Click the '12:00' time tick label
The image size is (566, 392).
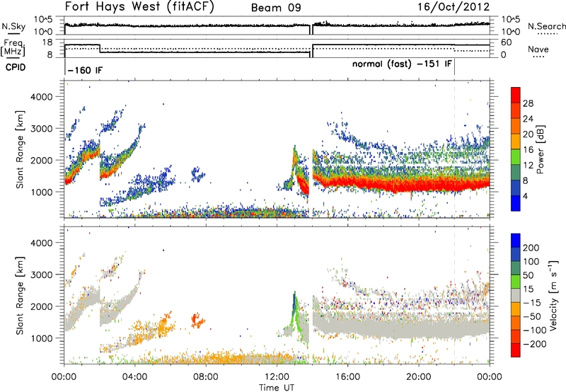click(277, 377)
